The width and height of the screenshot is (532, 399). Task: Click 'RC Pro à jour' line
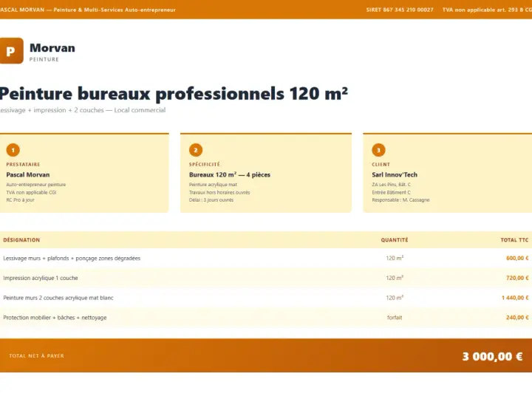(x=21, y=199)
